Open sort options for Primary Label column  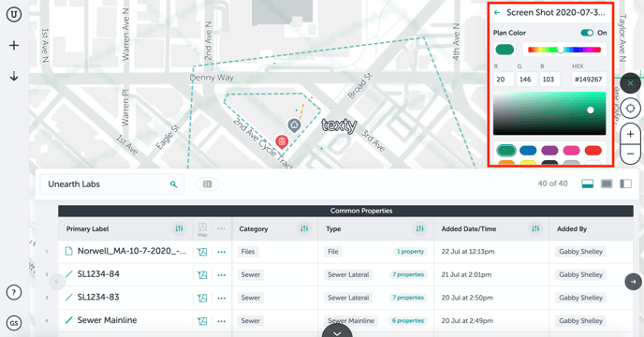(179, 229)
